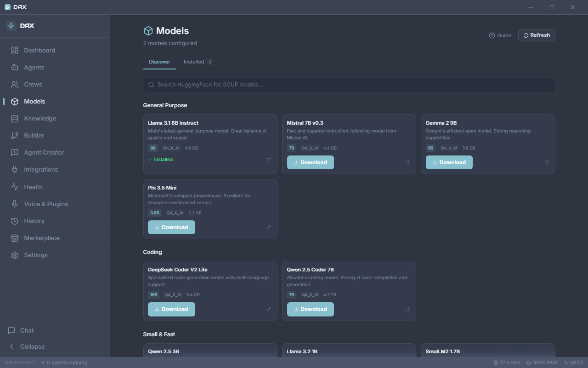The image size is (588, 368).
Task: Click the Integrations plug icon
Action: click(15, 169)
